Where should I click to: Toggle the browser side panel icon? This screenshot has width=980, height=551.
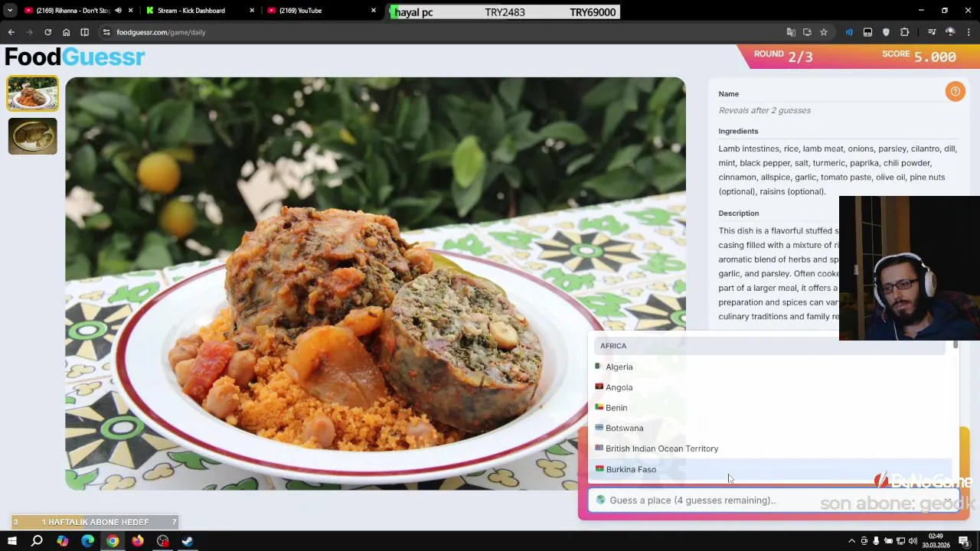tap(84, 32)
